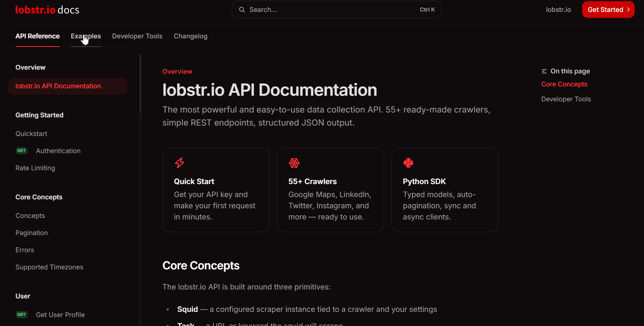Screen dimensions: 644x326
Task: Open the Errors sidebar page
Action: [x=25, y=250]
